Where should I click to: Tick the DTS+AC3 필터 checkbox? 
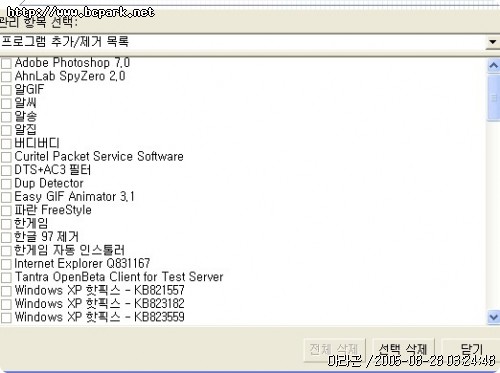tap(6, 170)
